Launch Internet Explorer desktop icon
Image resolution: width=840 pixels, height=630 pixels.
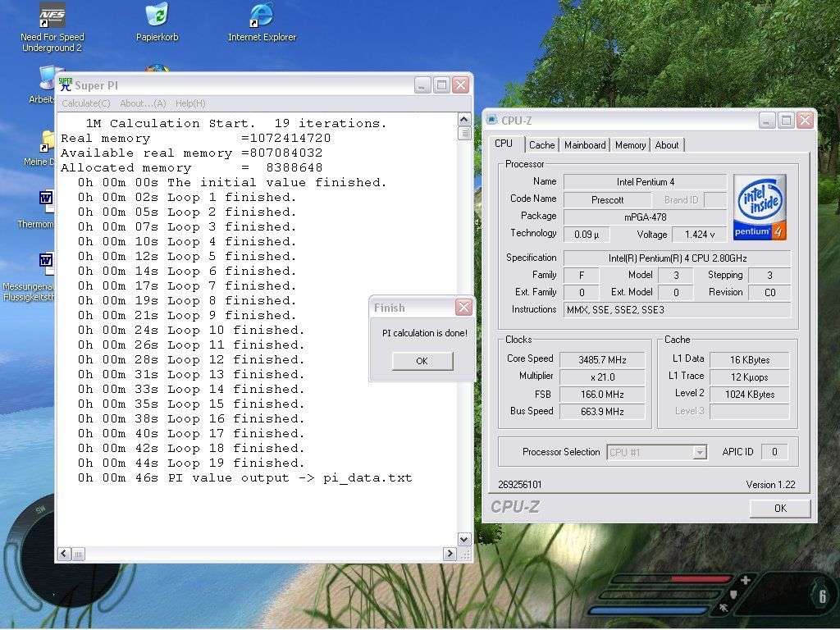pyautogui.click(x=262, y=22)
